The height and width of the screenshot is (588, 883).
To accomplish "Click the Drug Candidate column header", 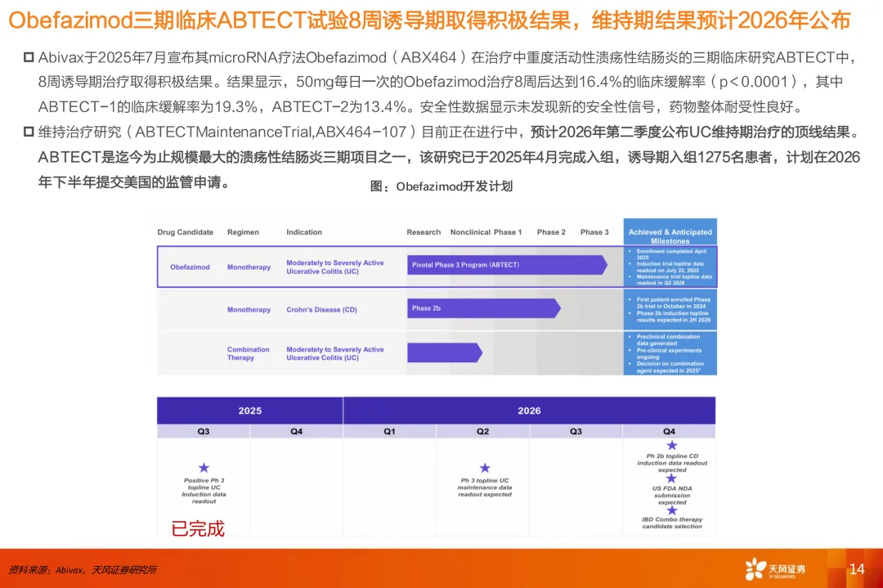I will [186, 232].
